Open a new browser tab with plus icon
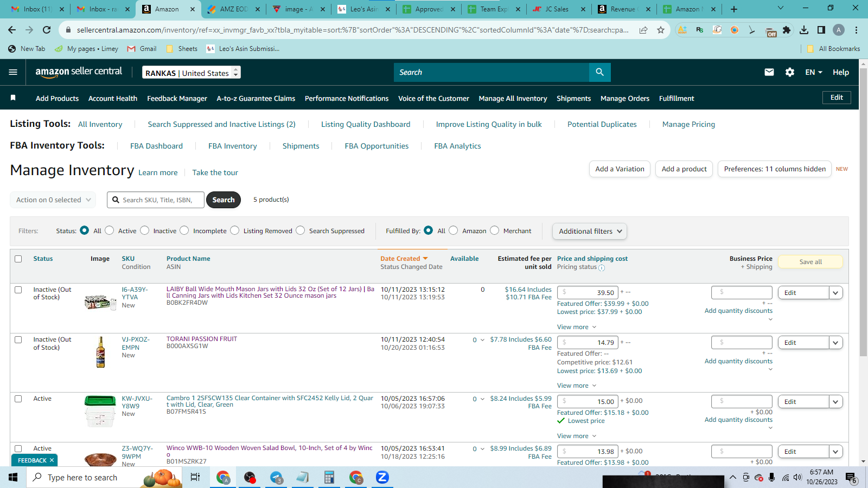This screenshot has height=488, width=868. (734, 9)
